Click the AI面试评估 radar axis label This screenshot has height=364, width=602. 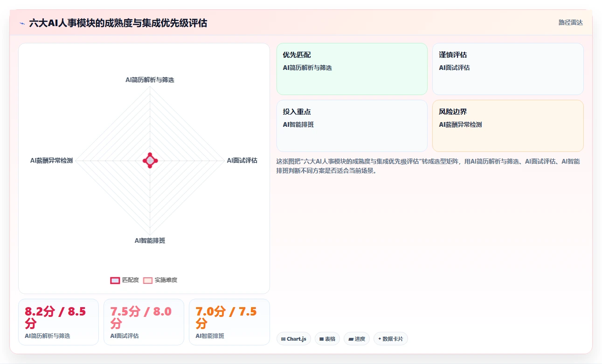point(242,160)
